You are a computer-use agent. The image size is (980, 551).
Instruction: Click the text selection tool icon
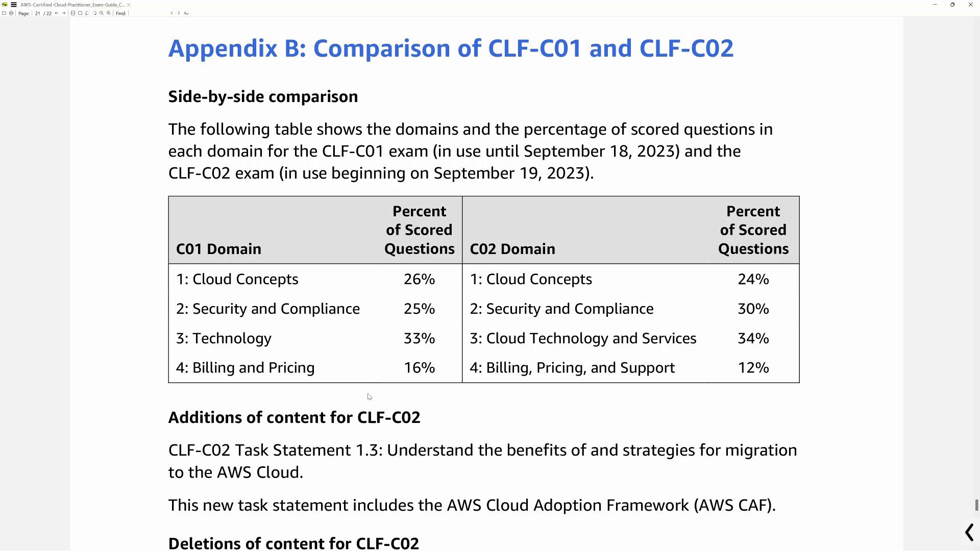[x=187, y=13]
